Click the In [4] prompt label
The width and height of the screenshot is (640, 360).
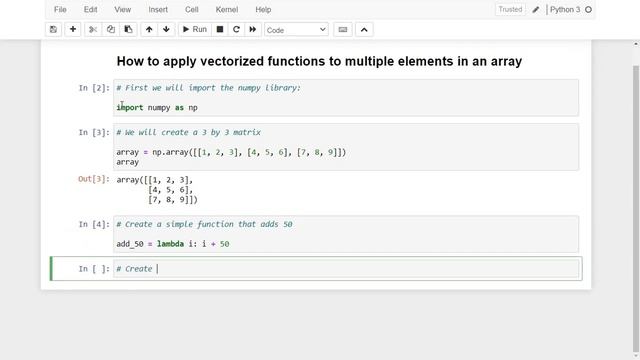94,224
